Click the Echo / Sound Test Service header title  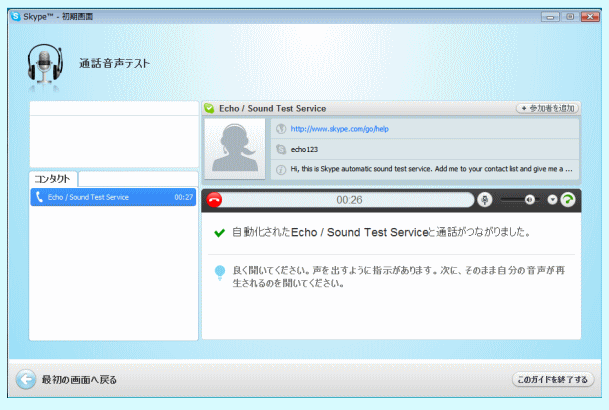(x=273, y=109)
